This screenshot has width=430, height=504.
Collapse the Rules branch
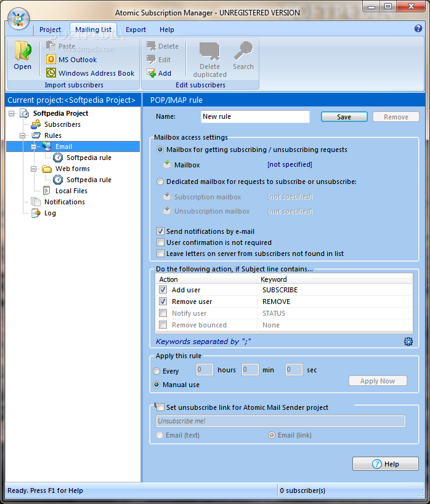[23, 135]
